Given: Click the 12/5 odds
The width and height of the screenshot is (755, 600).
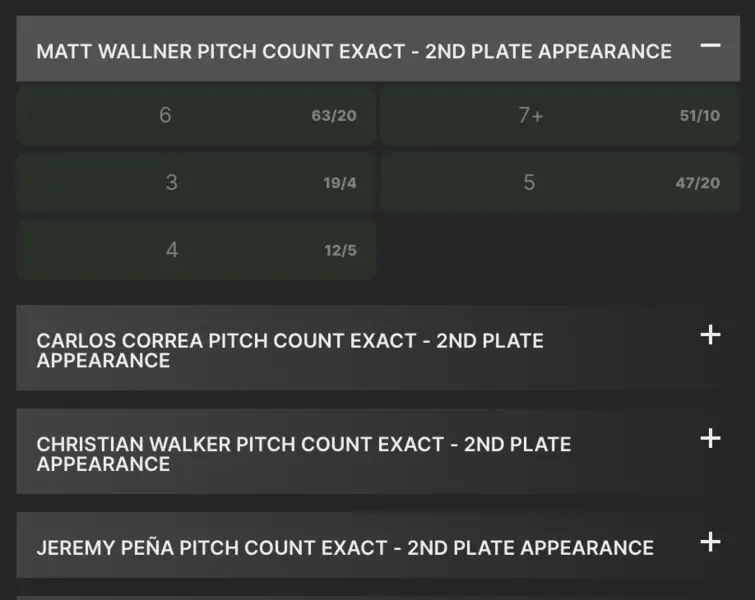Looking at the screenshot, I should tap(340, 251).
